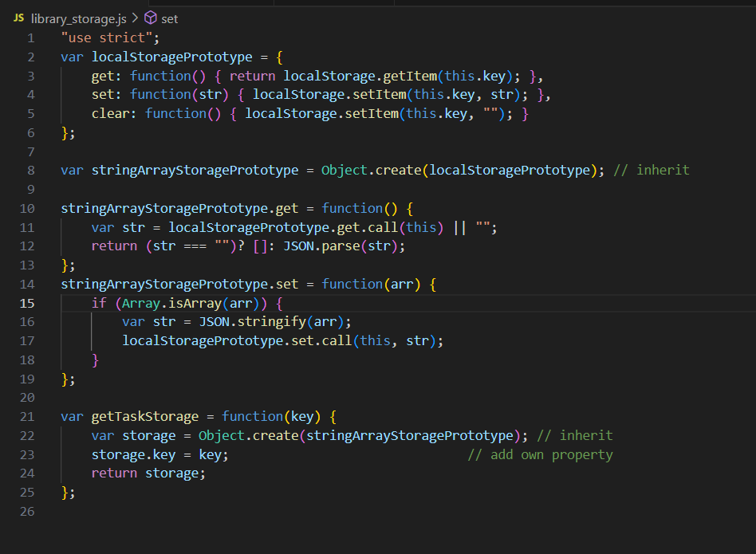Click getItem method call on line 3
This screenshot has width=756, height=554.
[x=410, y=76]
